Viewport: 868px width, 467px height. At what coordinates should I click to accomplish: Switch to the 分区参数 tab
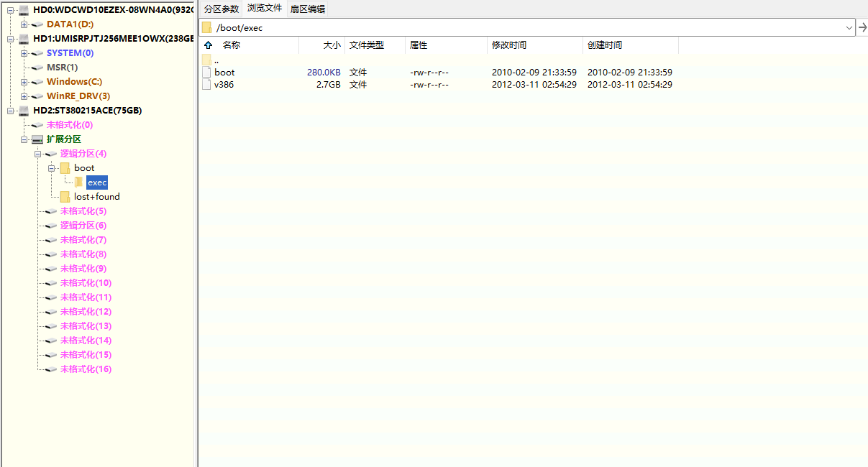click(x=220, y=8)
